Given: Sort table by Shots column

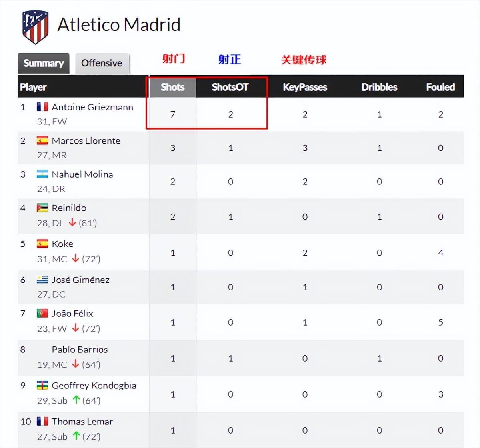Looking at the screenshot, I should 173,87.
